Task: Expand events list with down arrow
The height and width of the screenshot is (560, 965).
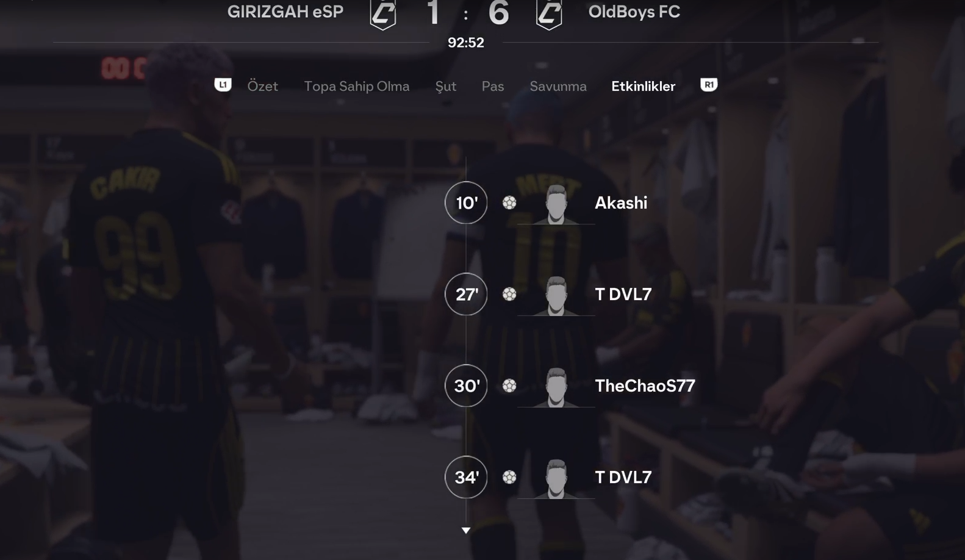Action: pos(466,531)
